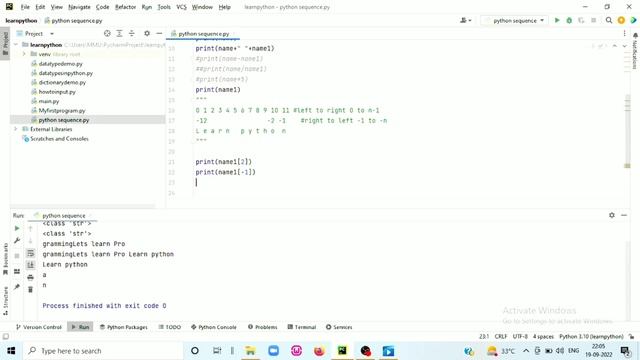Viewport: 640px width, 360px height.
Task: Click the wrench icon in Run panel
Action: pos(17,241)
